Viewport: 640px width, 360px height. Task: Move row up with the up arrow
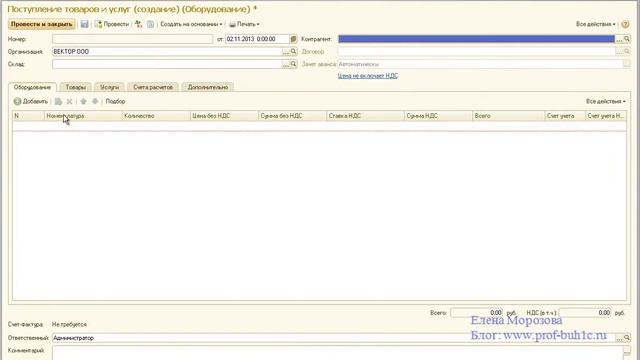pyautogui.click(x=83, y=102)
